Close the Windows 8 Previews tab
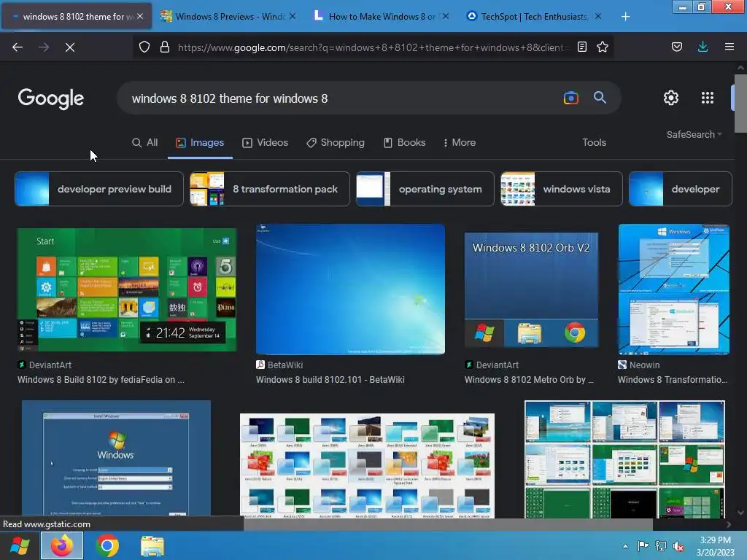The width and height of the screenshot is (747, 560). pos(293,16)
